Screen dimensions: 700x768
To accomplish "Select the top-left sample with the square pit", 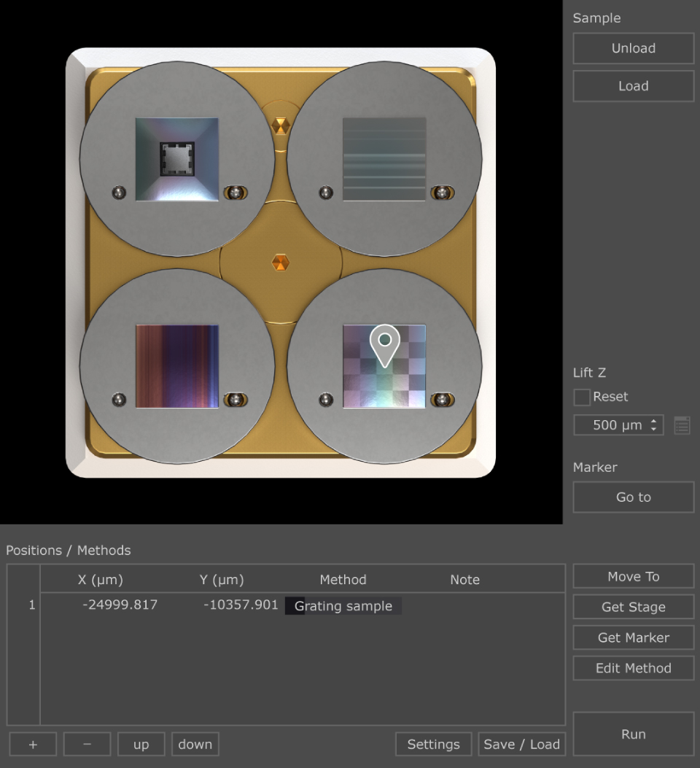I will click(x=176, y=159).
